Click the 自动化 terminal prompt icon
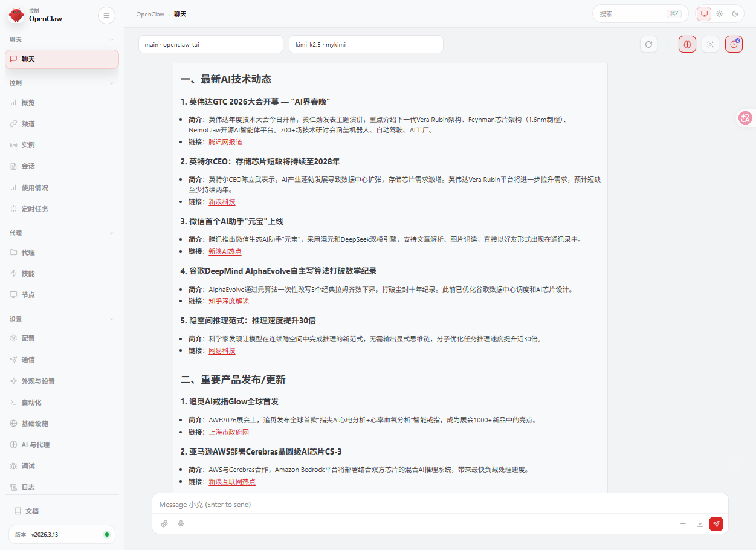The height and width of the screenshot is (550, 756). [x=13, y=403]
